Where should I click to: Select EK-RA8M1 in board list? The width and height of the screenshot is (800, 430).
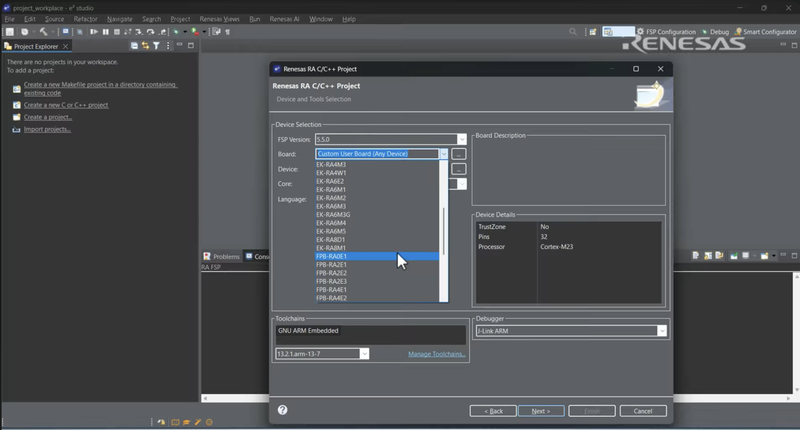(x=377, y=248)
